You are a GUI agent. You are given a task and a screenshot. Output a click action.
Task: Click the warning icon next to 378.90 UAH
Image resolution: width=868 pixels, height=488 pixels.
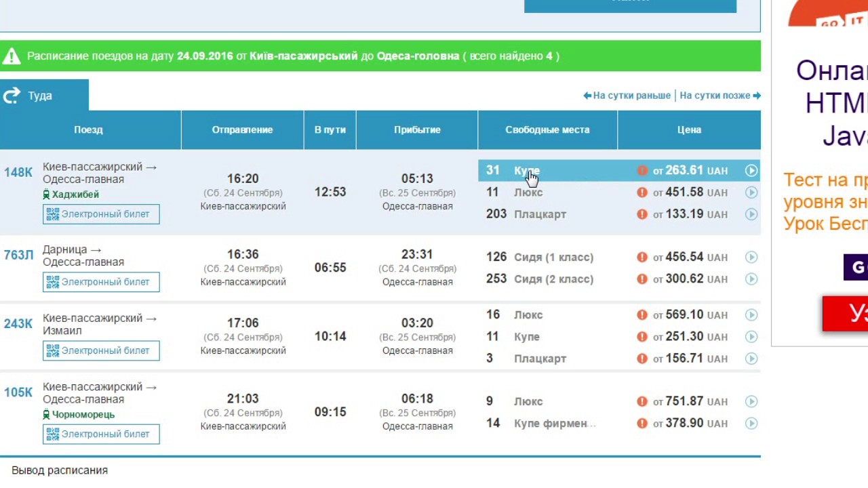pyautogui.click(x=642, y=423)
